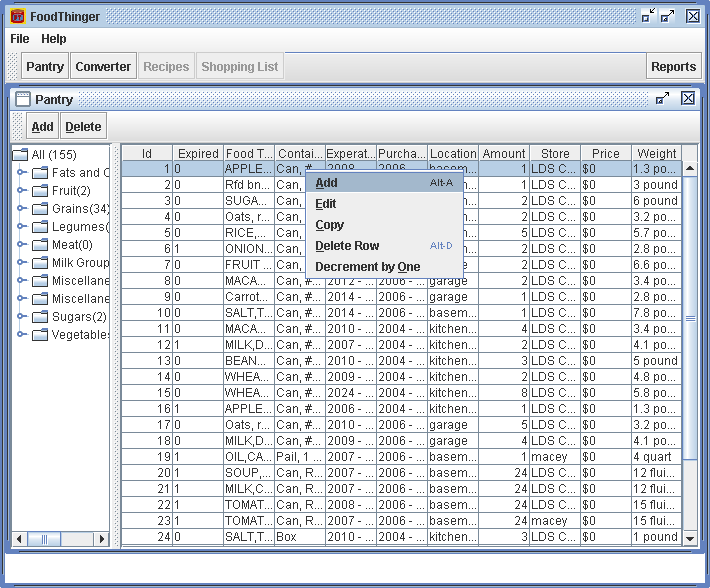Select Decrement by One in context menu

coord(367,267)
